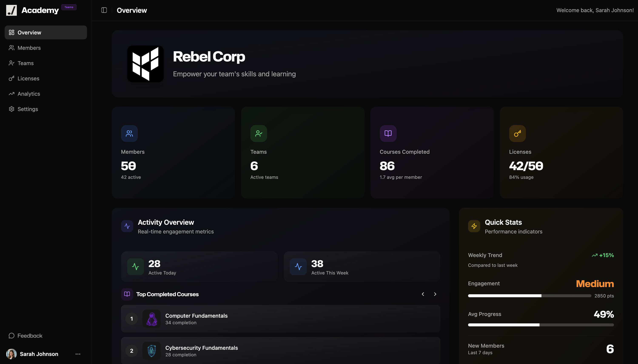Click the purple Courses Completed book icon
The width and height of the screenshot is (638, 364).
coord(387,133)
